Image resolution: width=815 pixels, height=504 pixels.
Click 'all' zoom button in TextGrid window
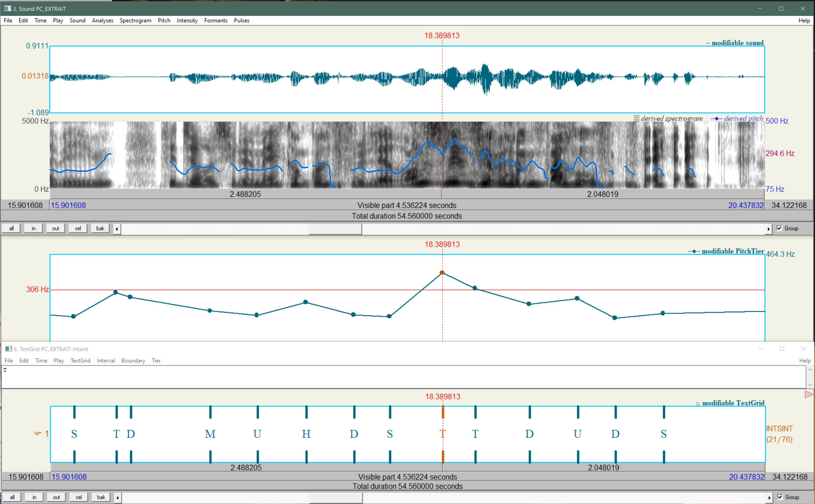point(12,497)
